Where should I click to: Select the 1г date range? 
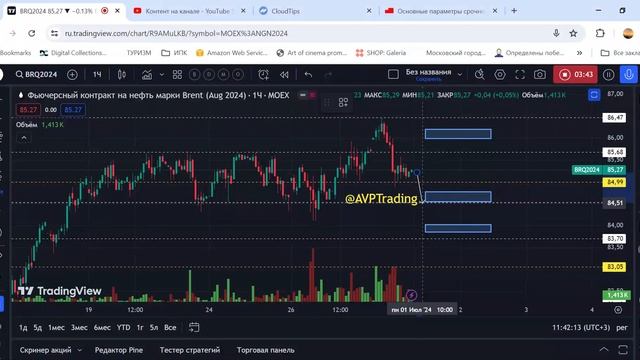[x=140, y=327]
